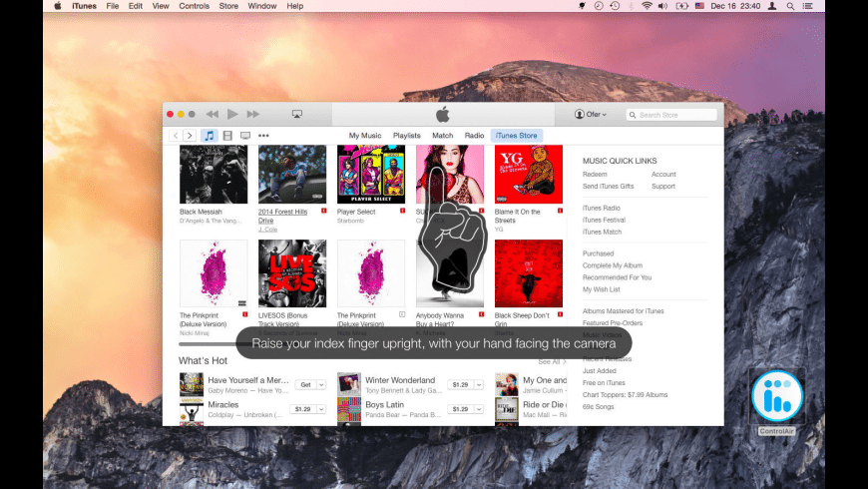Open the 69¢ Songs link

coord(598,407)
